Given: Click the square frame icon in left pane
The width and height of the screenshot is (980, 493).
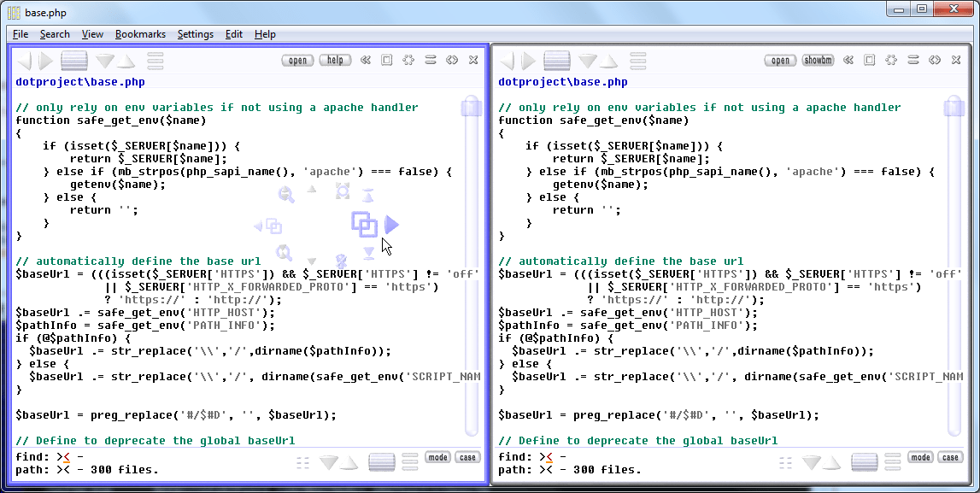Looking at the screenshot, I should point(387,60).
